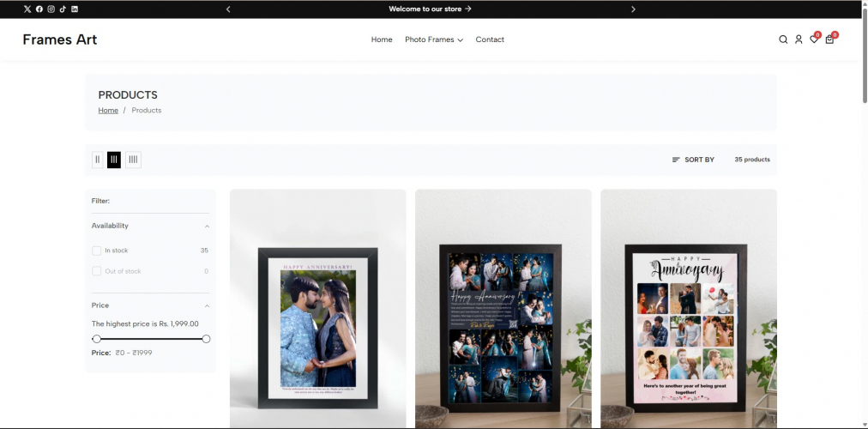This screenshot has width=868, height=429.
Task: Show previous announcement with left arrow
Action: tap(228, 9)
